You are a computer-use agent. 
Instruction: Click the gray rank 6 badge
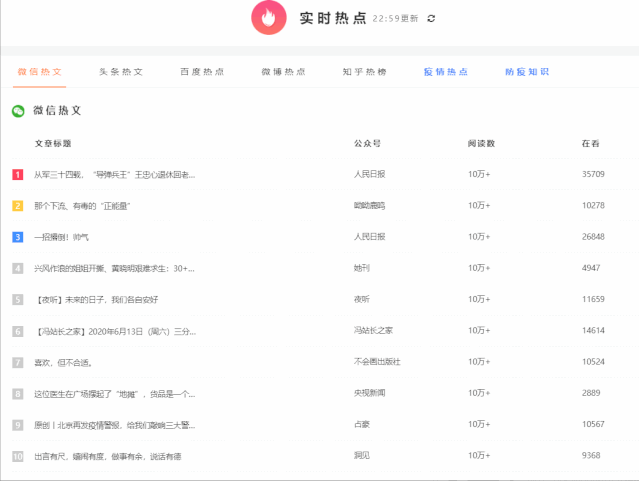point(18,331)
